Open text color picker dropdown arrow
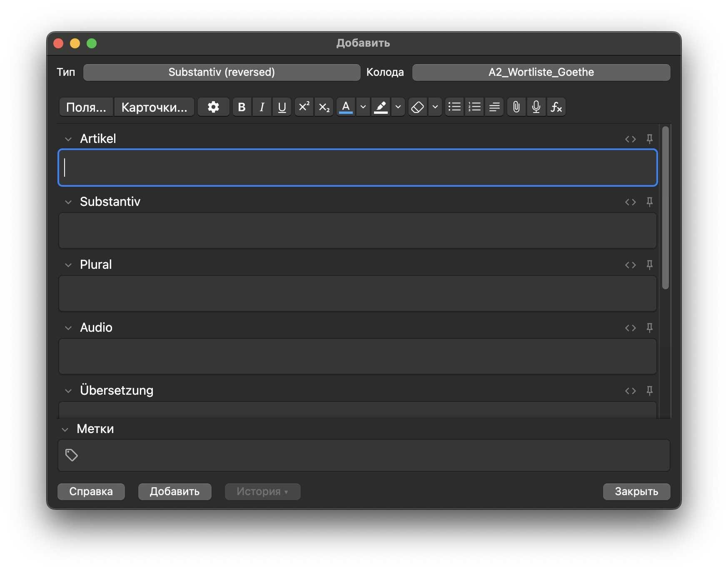728x571 pixels. click(363, 107)
